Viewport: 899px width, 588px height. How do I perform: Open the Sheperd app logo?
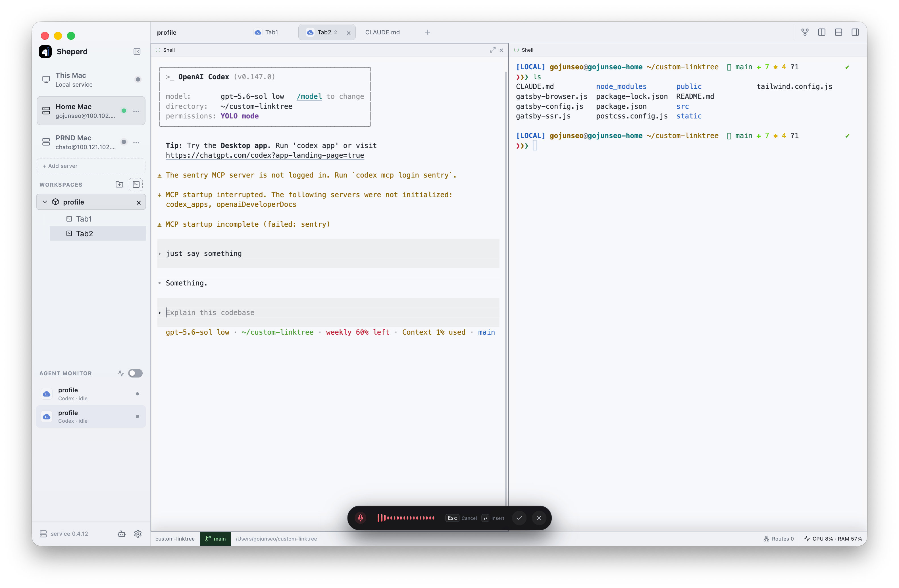[45, 52]
